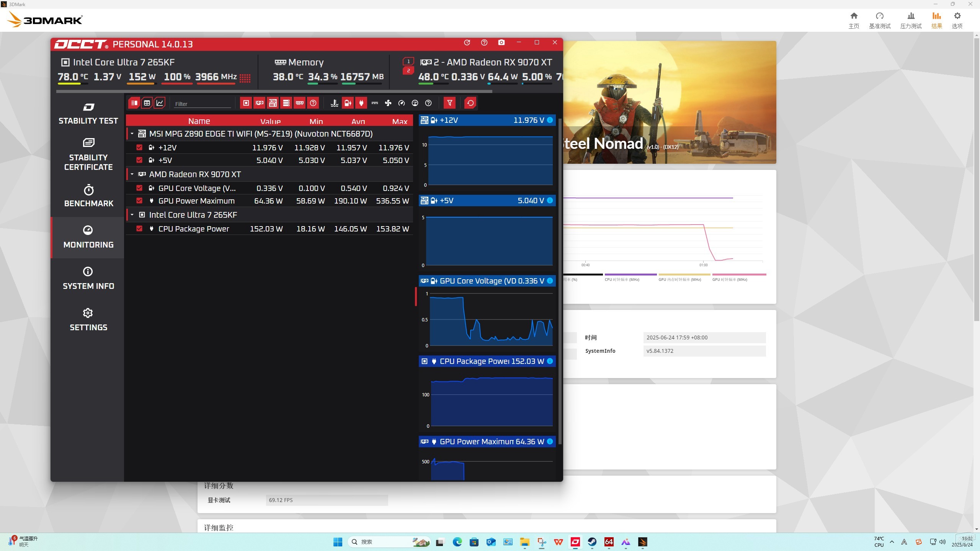This screenshot has width=980, height=551.
Task: Open the BENCHMARK section
Action: [88, 196]
